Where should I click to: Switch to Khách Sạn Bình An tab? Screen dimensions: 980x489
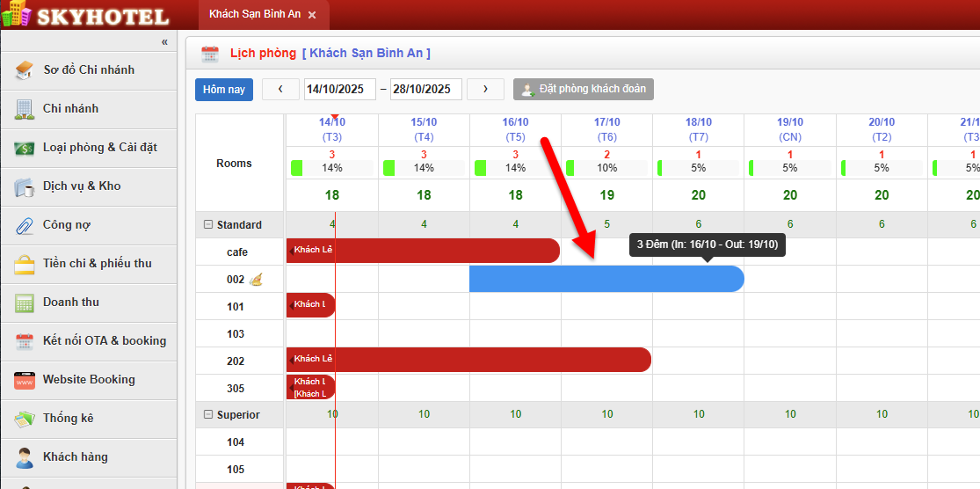click(254, 15)
